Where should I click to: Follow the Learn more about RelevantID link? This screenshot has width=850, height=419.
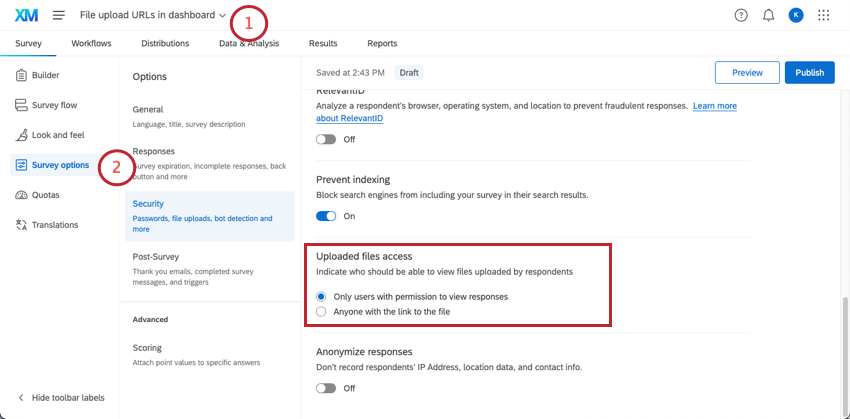coord(526,112)
